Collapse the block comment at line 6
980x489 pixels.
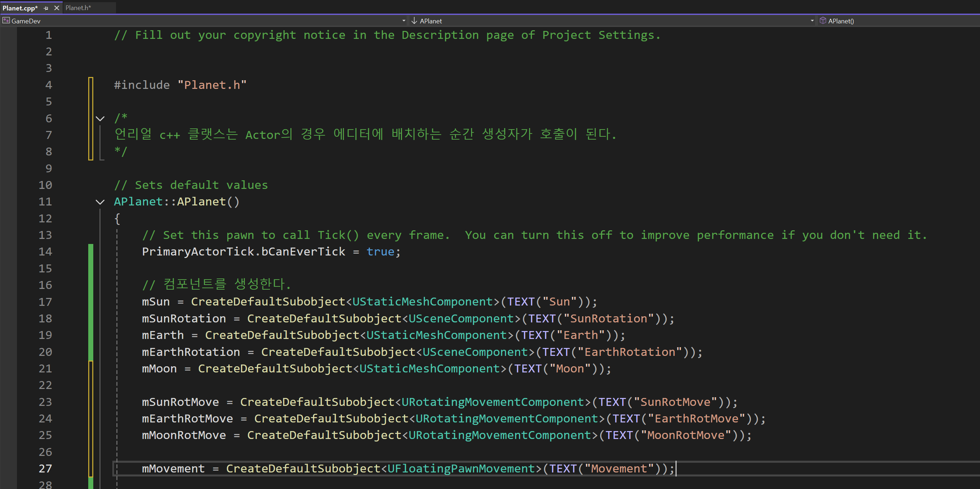100,118
